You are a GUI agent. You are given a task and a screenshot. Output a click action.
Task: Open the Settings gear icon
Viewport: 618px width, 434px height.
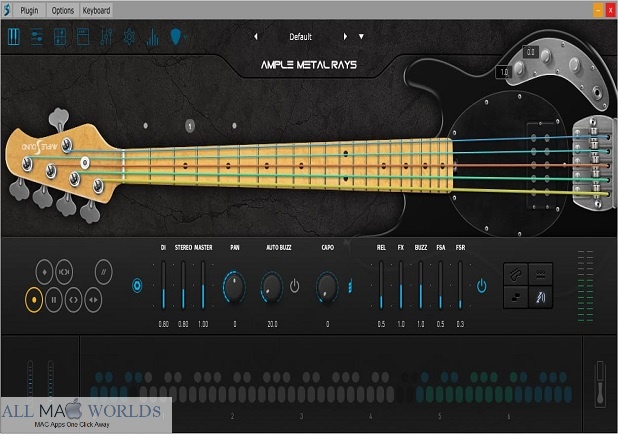129,37
